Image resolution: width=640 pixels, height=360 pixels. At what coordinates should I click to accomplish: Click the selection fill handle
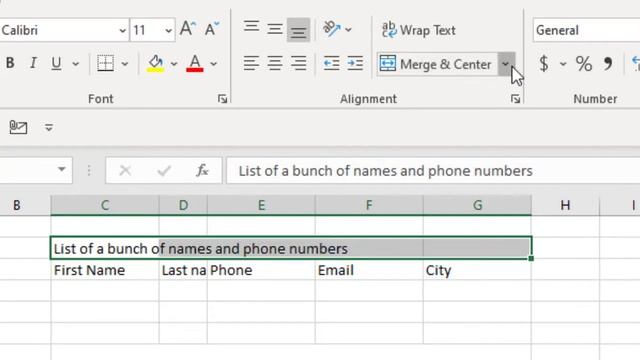click(x=531, y=258)
